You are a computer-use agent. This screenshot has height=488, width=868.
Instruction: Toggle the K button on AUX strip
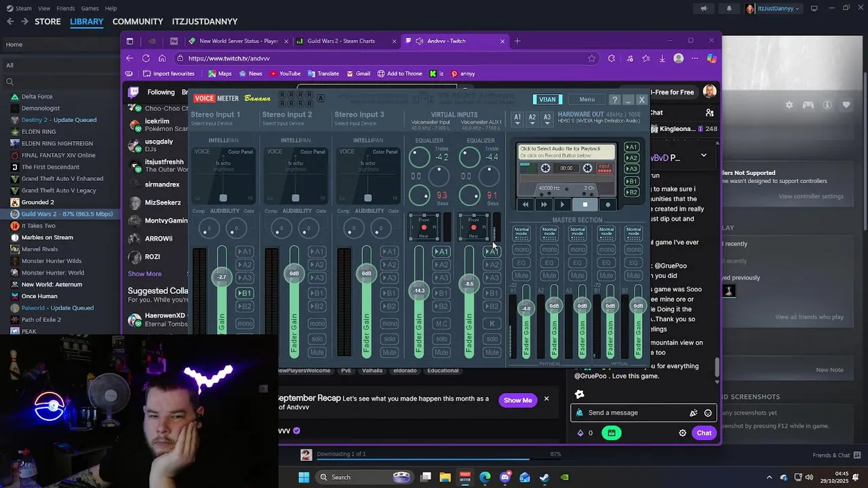pyautogui.click(x=492, y=324)
